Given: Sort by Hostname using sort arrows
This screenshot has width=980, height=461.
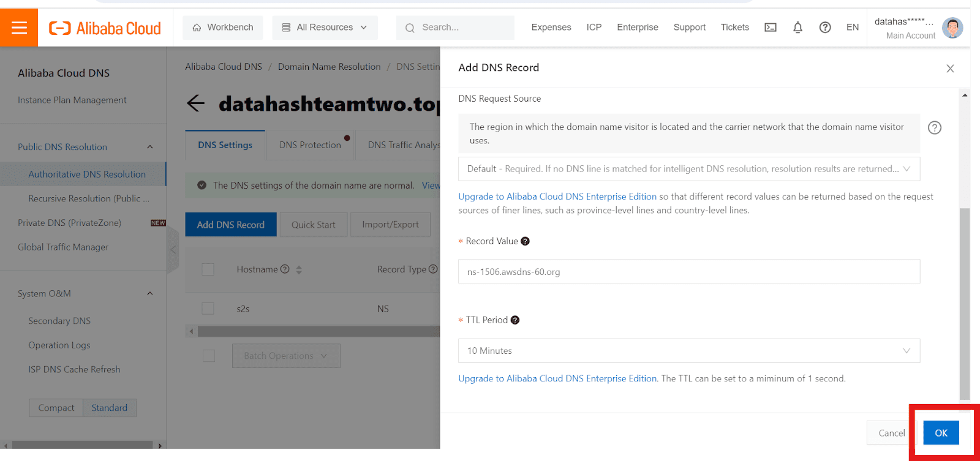Looking at the screenshot, I should (x=299, y=269).
